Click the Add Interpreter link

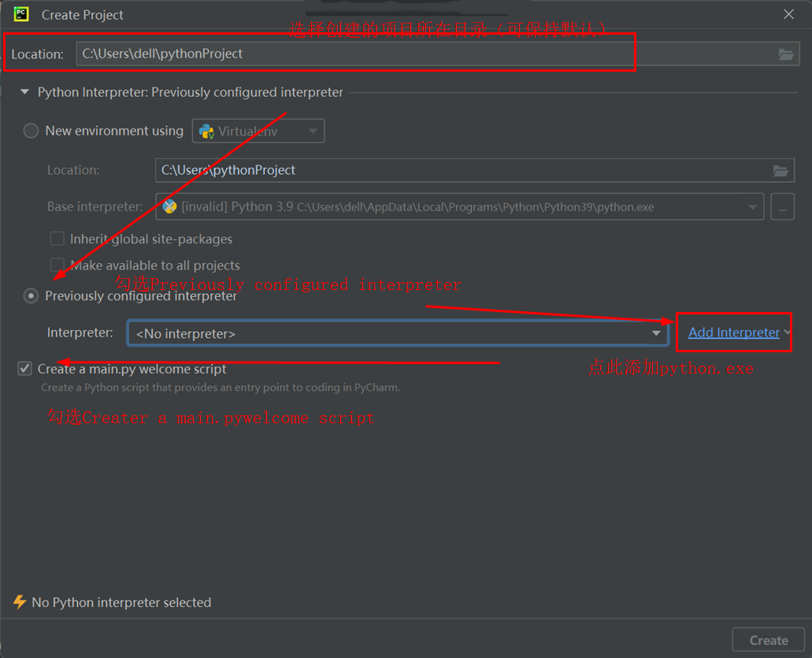[733, 332]
